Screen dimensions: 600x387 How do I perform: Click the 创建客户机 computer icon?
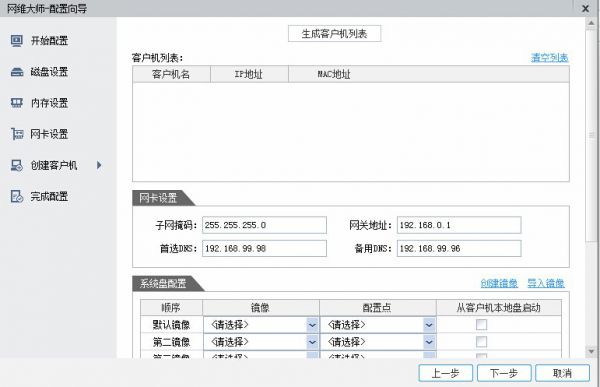16,165
